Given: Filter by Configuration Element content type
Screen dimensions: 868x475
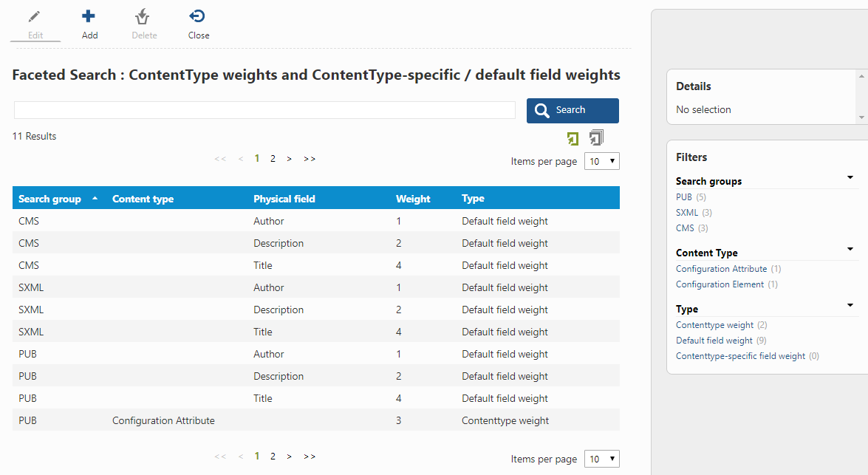Looking at the screenshot, I should click(720, 284).
